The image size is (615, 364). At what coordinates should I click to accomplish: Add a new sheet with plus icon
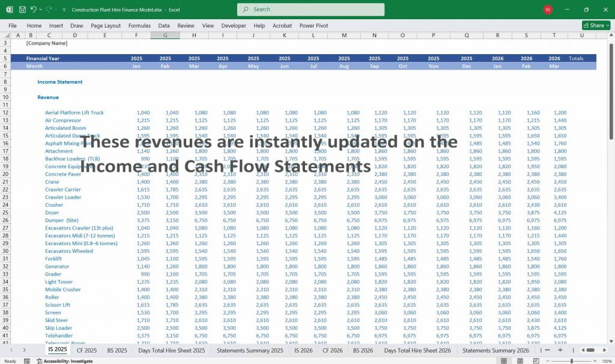(560, 350)
